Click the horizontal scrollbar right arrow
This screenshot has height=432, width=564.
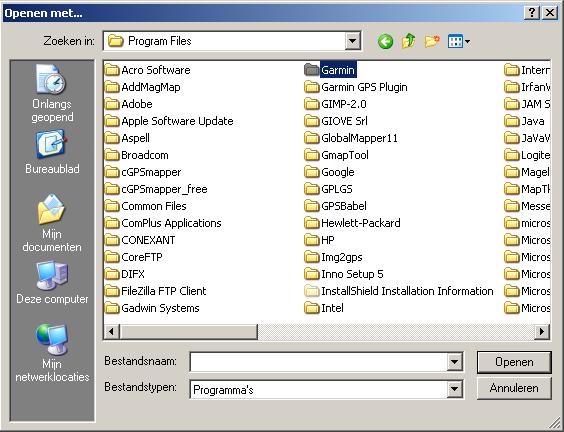pos(542,331)
